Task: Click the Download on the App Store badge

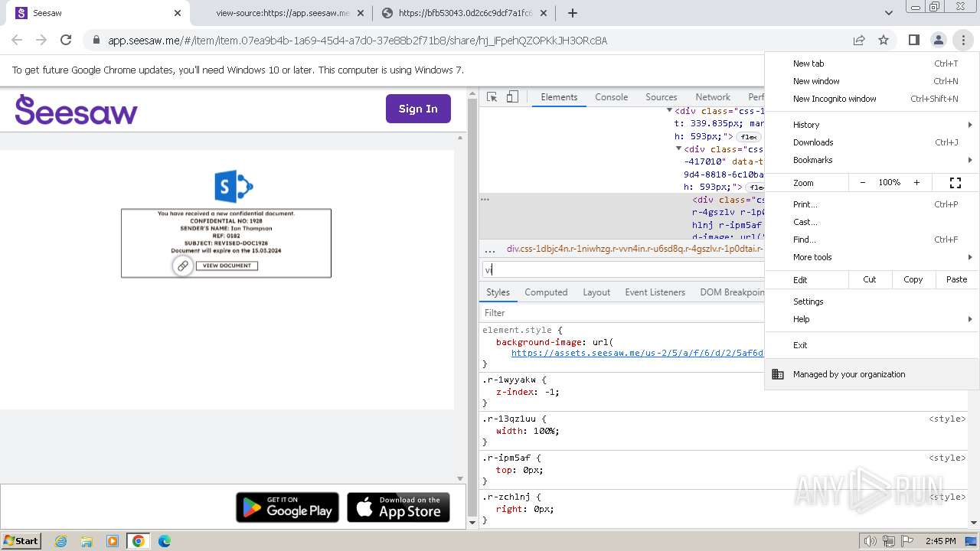Action: point(398,507)
